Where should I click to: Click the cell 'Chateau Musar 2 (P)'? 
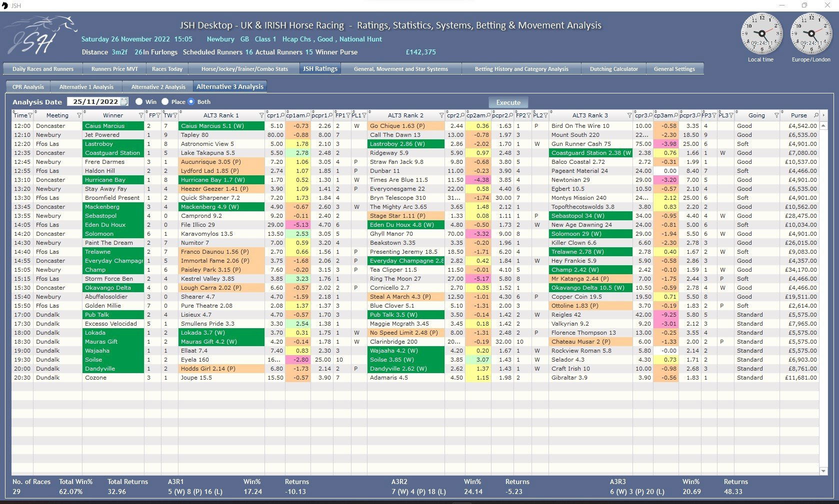pos(590,342)
